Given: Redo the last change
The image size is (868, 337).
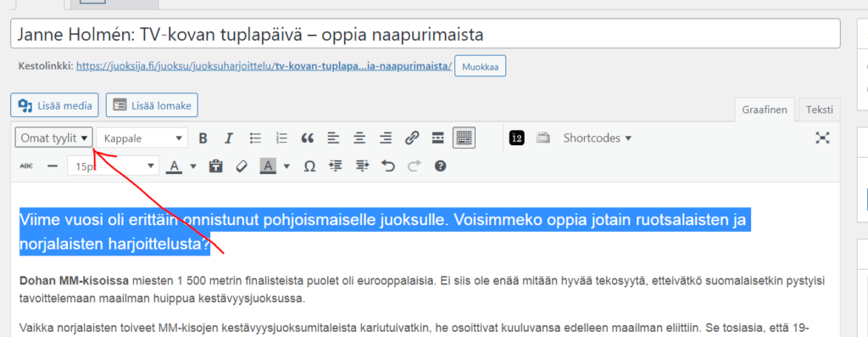Looking at the screenshot, I should (414, 166).
